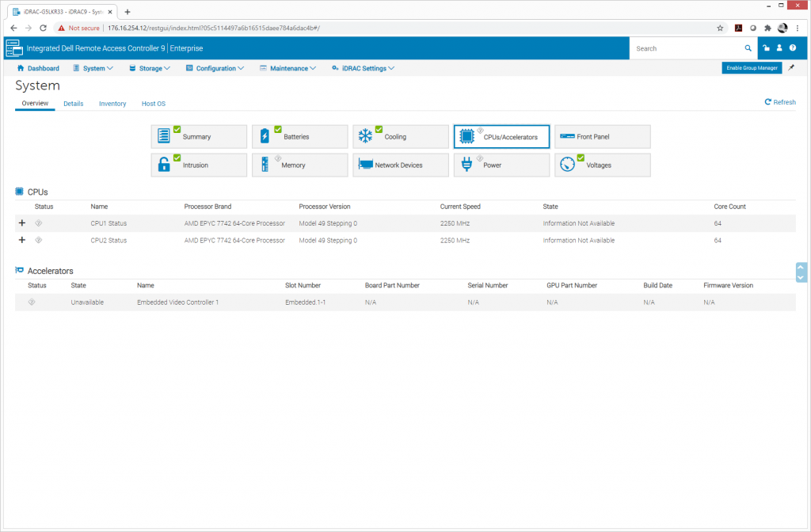Image resolution: width=811 pixels, height=532 pixels.
Task: Click the search magnifier icon
Action: point(748,48)
